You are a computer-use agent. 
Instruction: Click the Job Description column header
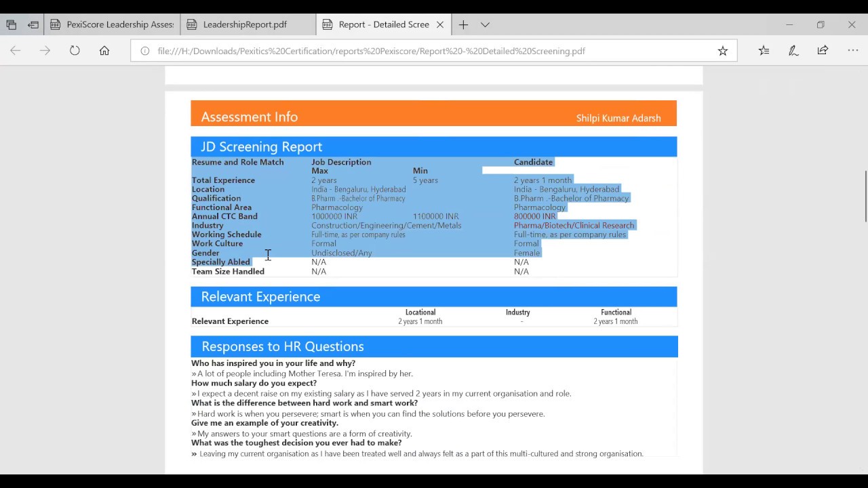(x=341, y=162)
